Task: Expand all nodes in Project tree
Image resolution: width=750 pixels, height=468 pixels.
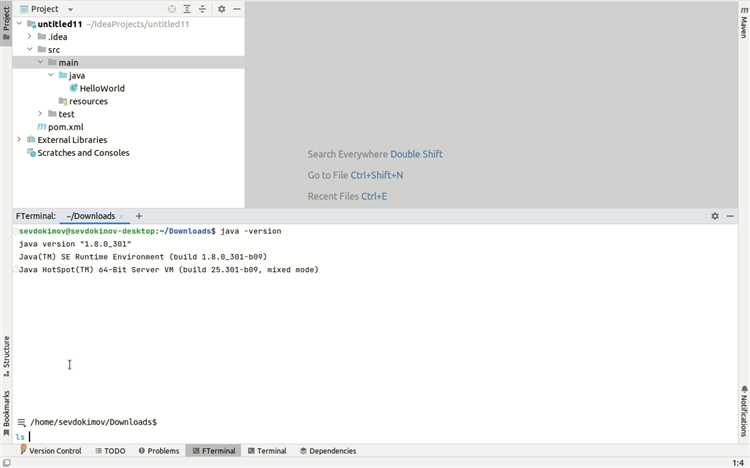Action: 187,9
